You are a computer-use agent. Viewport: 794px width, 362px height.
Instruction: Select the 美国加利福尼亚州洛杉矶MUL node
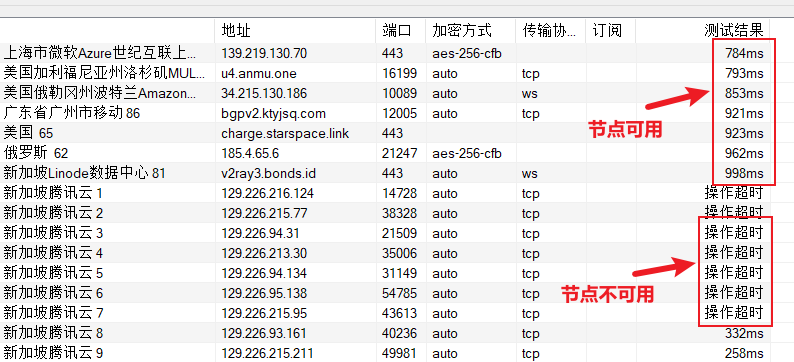pos(104,73)
